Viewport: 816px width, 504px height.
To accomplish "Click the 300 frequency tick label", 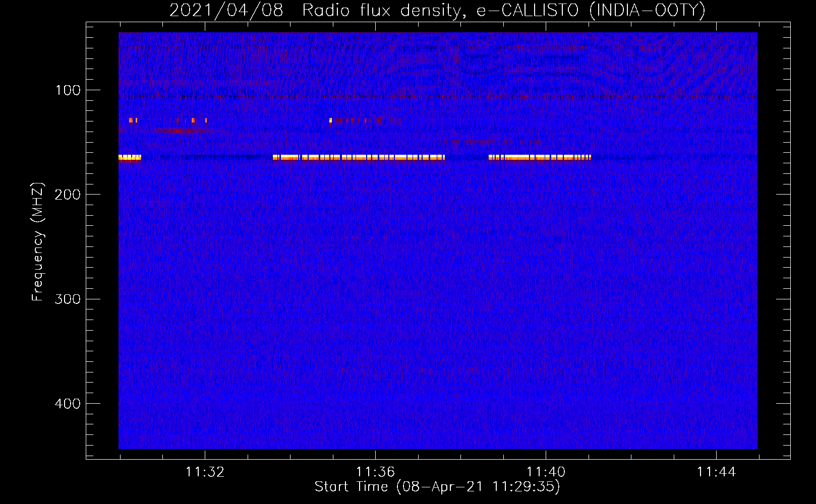I will coord(68,299).
